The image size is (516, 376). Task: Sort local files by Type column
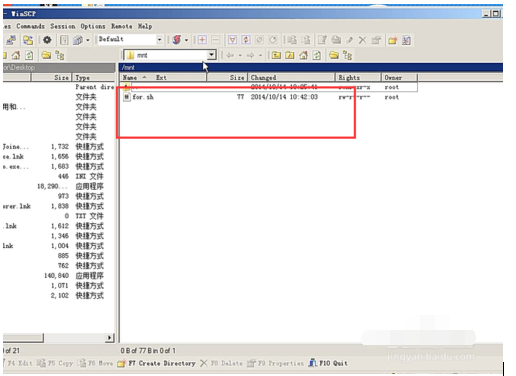pyautogui.click(x=93, y=77)
